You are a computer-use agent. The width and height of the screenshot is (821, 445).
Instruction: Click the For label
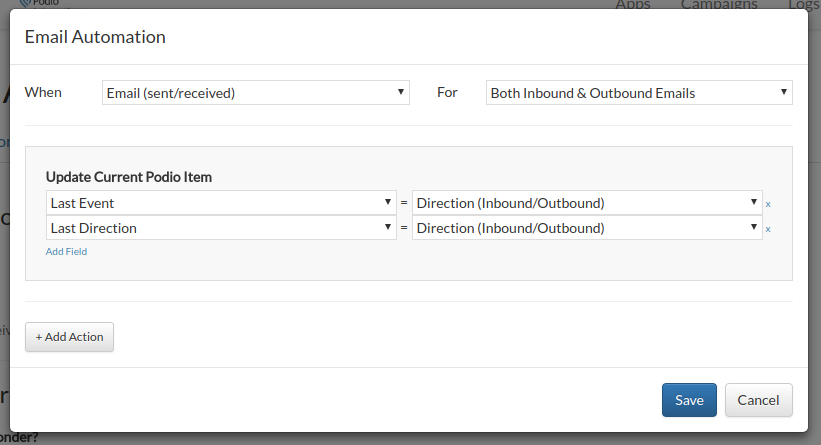click(x=447, y=92)
